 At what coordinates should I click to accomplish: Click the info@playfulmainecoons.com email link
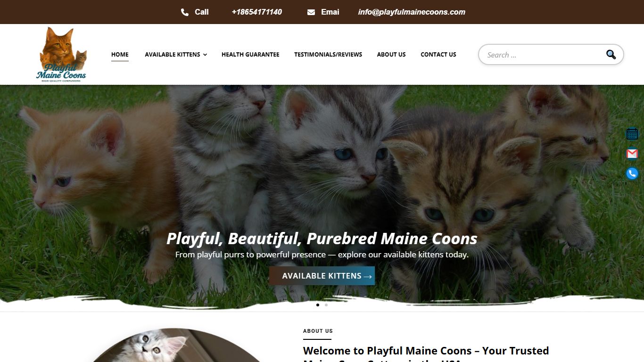(x=412, y=12)
